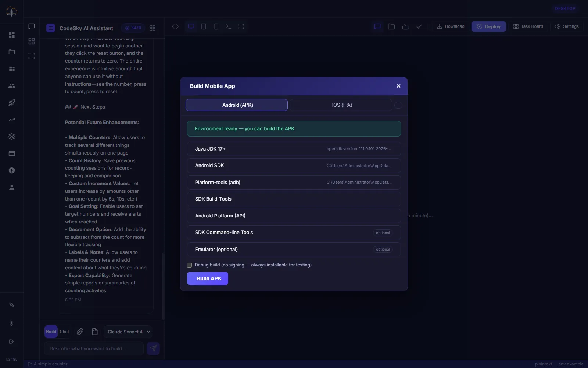This screenshot has height=368, width=588.
Task: Select the tablet preview icon
Action: point(204,26)
